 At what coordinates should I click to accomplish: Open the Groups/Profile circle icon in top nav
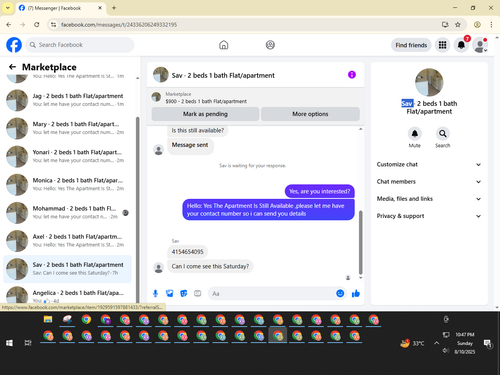point(270,45)
